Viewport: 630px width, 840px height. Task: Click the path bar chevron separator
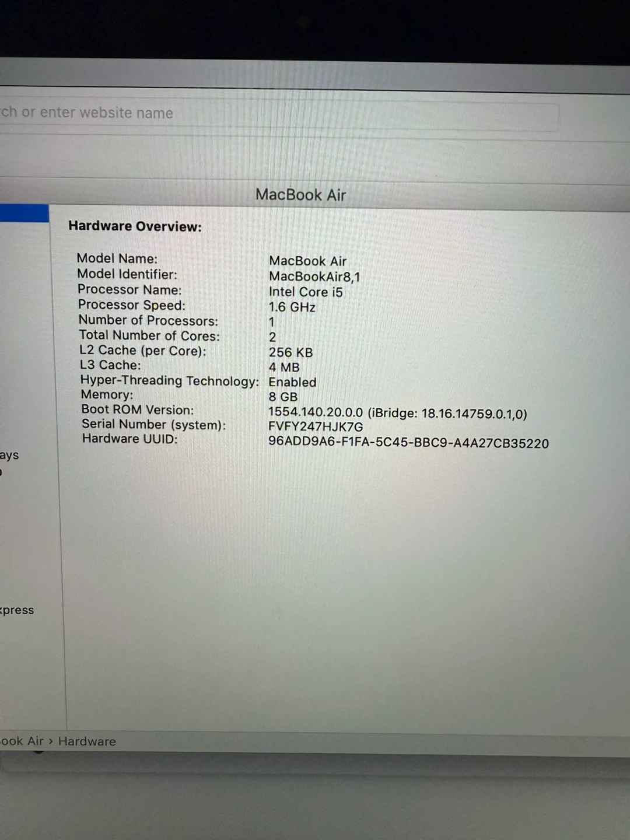coord(51,741)
